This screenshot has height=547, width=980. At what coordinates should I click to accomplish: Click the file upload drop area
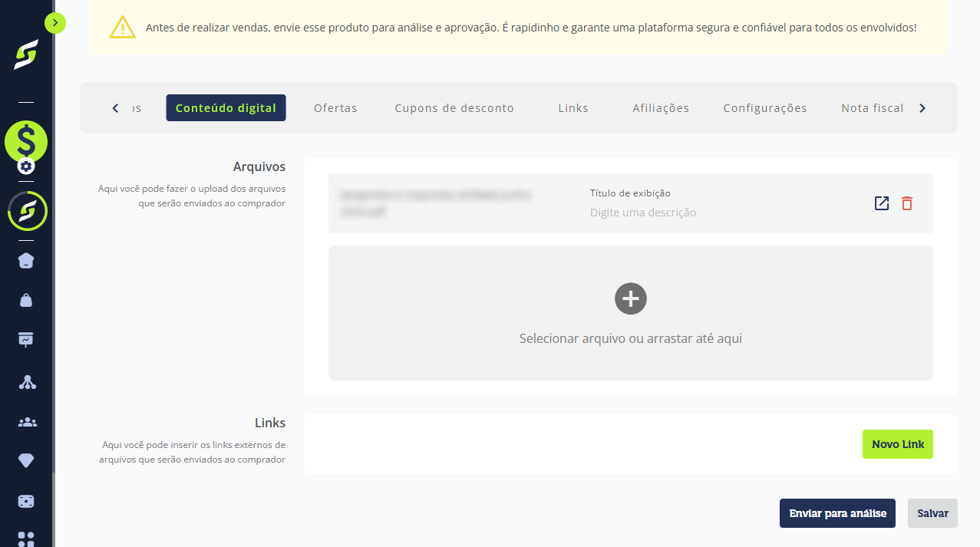click(x=631, y=313)
